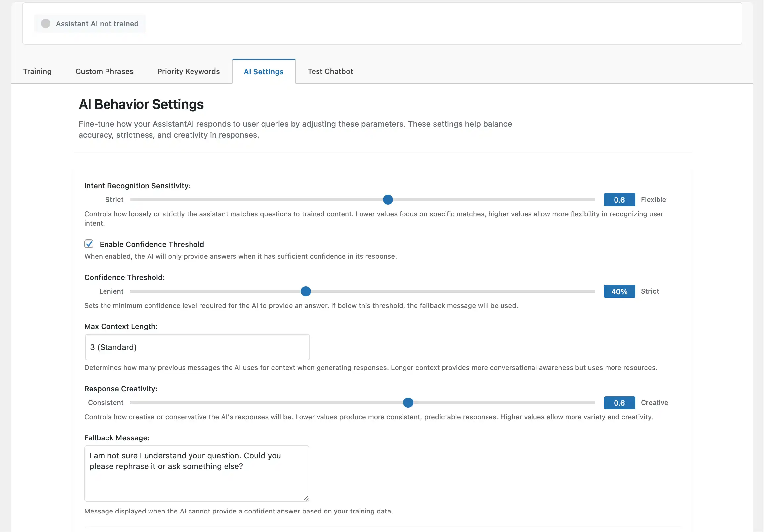The height and width of the screenshot is (532, 764).
Task: Click the Confidence Threshold slider handle
Action: pos(305,291)
